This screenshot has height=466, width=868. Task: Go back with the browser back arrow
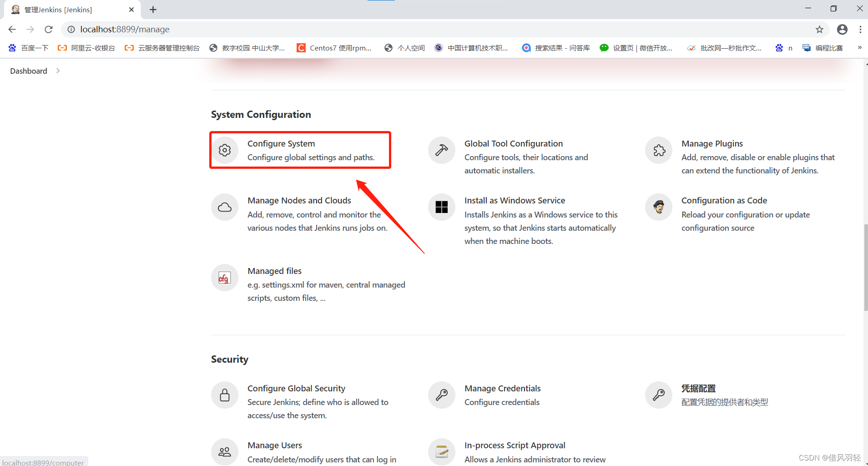tap(12, 30)
